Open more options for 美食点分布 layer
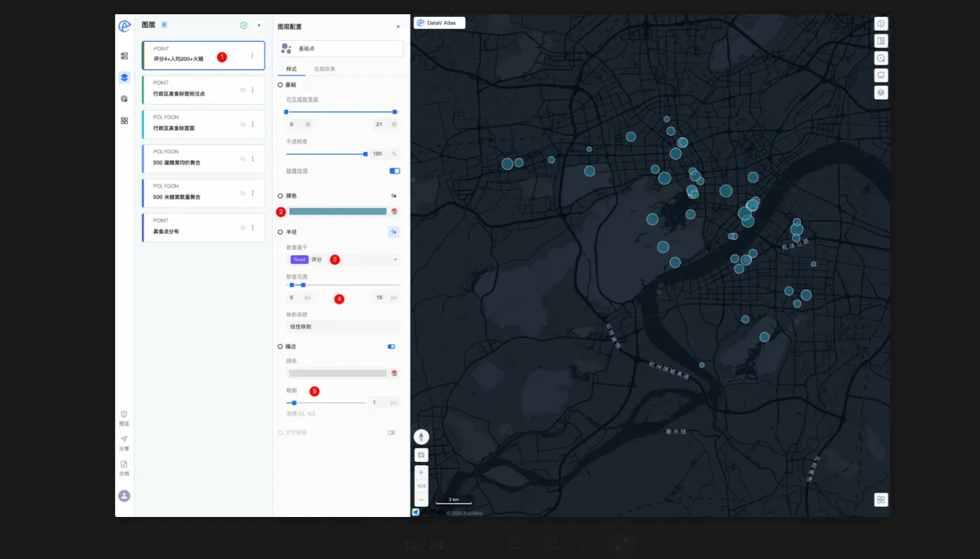 [x=253, y=227]
